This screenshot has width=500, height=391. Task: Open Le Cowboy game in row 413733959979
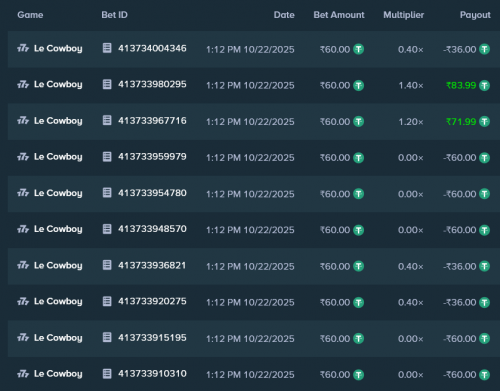pos(58,157)
